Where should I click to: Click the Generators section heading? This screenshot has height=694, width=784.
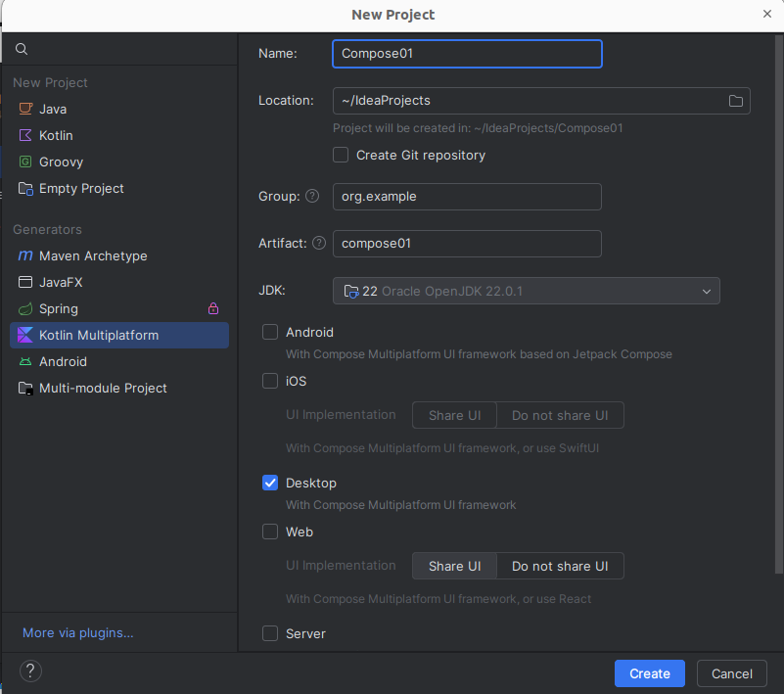pyautogui.click(x=48, y=229)
